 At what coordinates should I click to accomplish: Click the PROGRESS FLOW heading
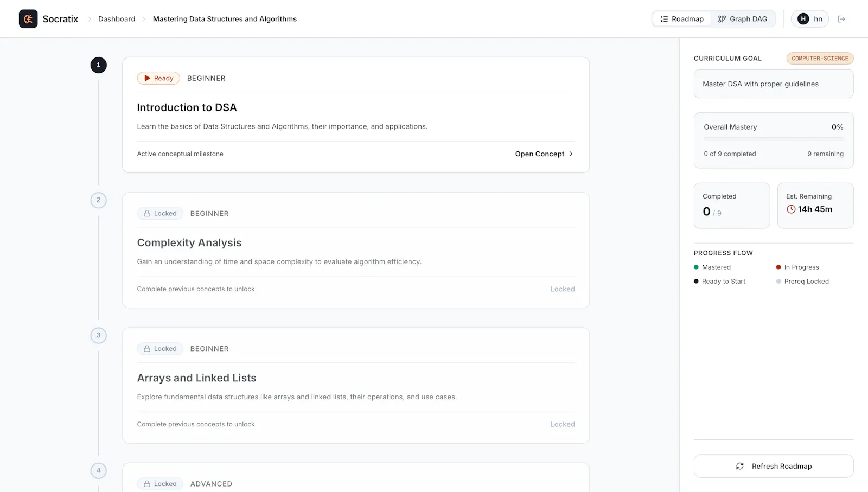(x=723, y=253)
